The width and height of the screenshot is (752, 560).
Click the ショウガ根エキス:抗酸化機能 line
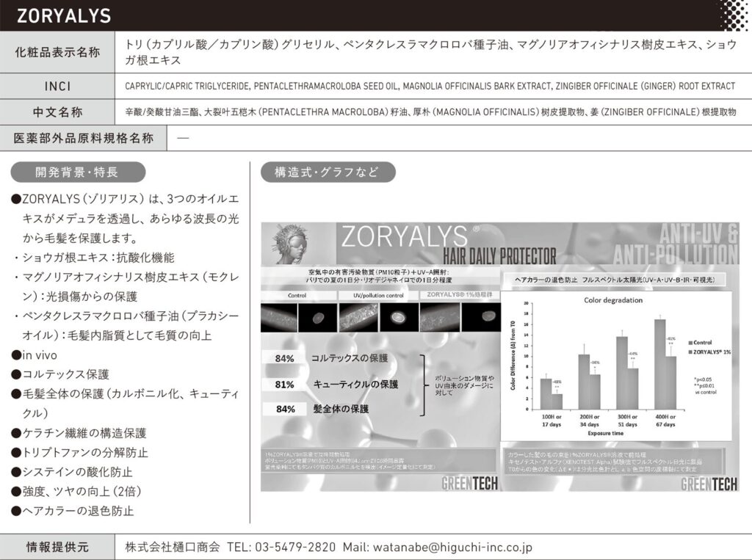(94, 258)
